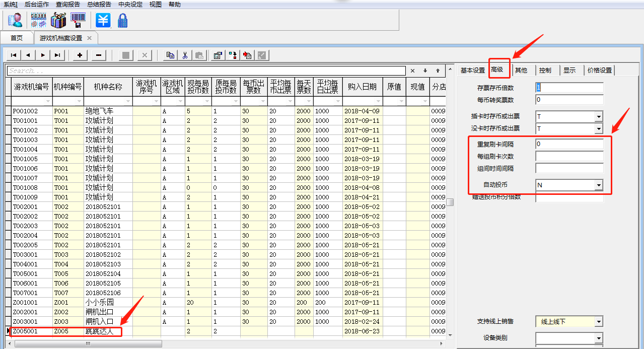This screenshot has width=644, height=349.
Task: Click the user profile icon in toolbar
Action: [15, 20]
